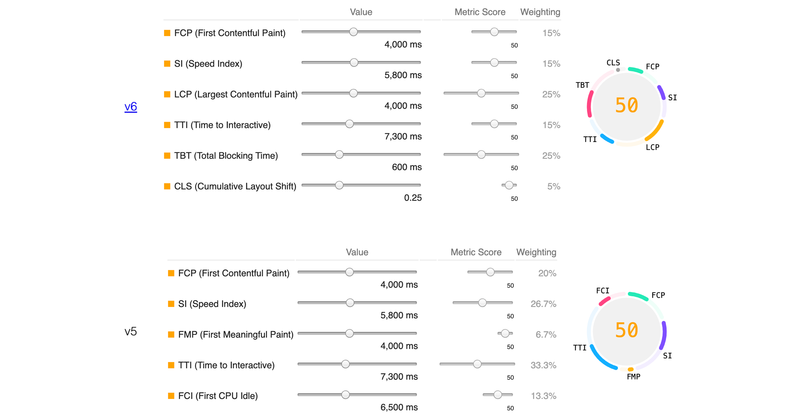800x420 pixels.
Task: Click v6 TTI value slider handle
Action: tap(349, 123)
